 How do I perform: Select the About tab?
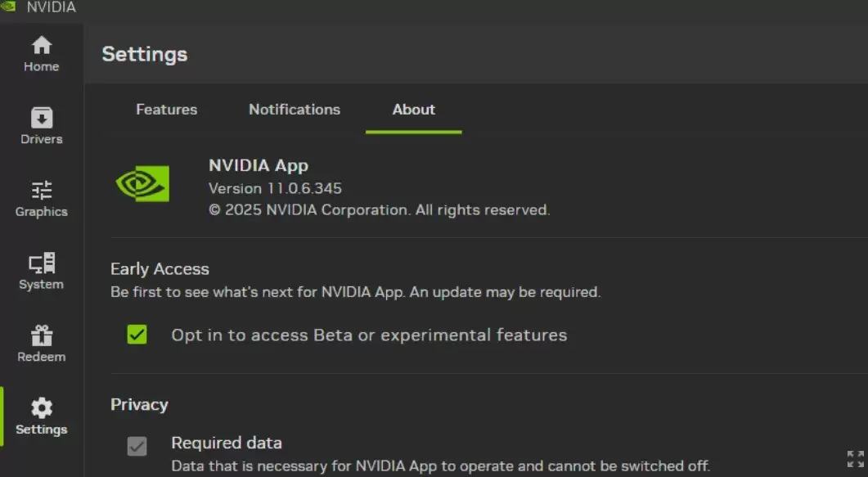(413, 109)
